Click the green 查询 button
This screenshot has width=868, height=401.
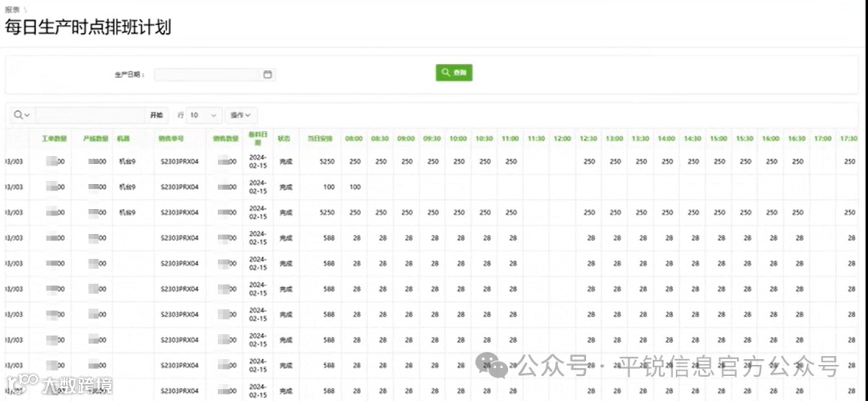[454, 72]
